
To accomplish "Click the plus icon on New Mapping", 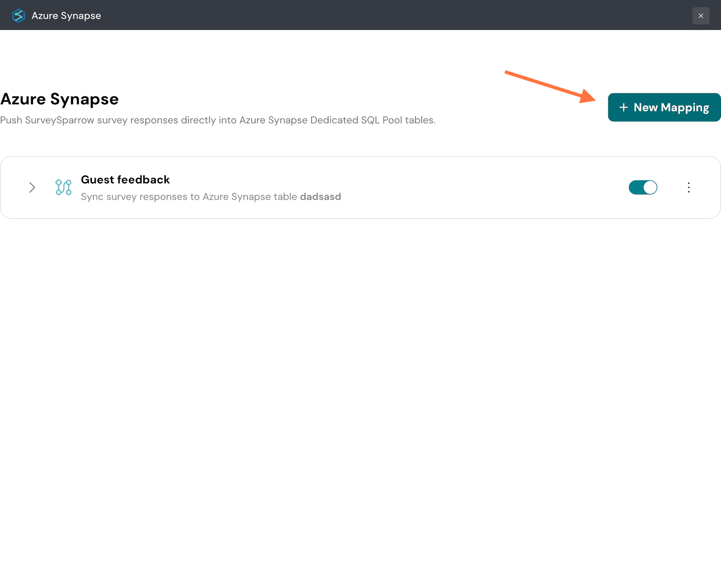I will (623, 107).
